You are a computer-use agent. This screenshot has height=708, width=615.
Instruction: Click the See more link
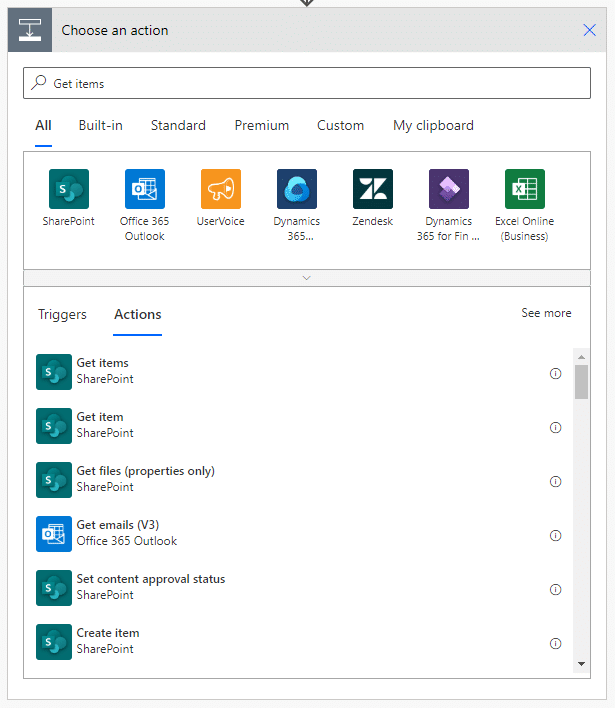(546, 313)
